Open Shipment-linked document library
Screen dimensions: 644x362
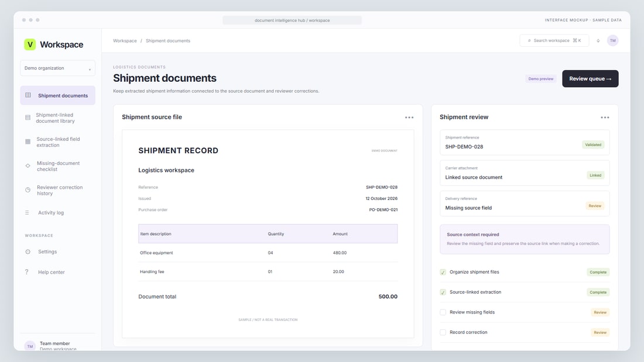point(57,118)
